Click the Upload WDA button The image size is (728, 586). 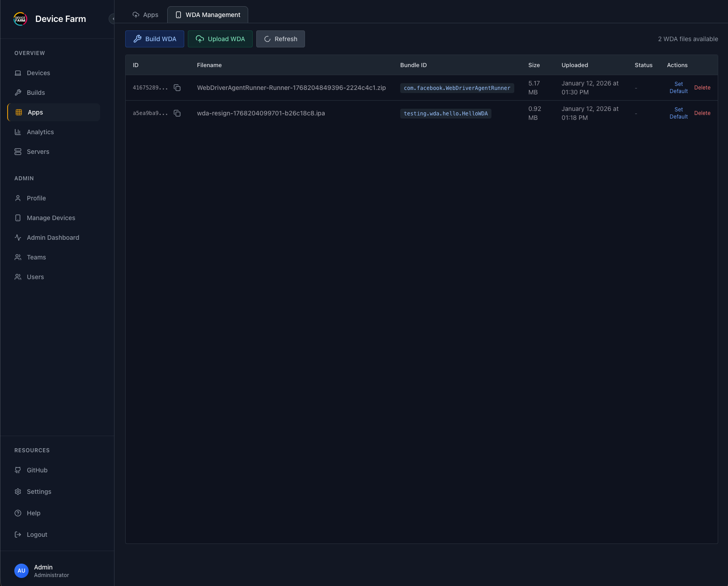coord(220,39)
